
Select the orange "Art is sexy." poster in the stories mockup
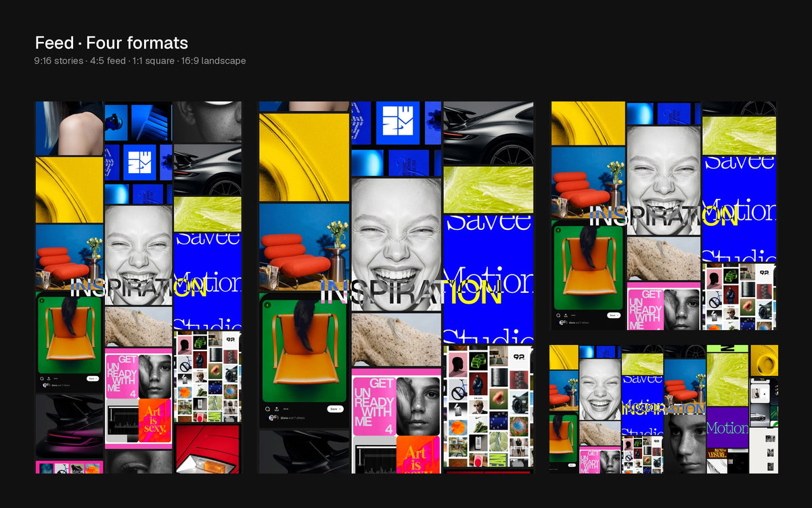[155, 420]
